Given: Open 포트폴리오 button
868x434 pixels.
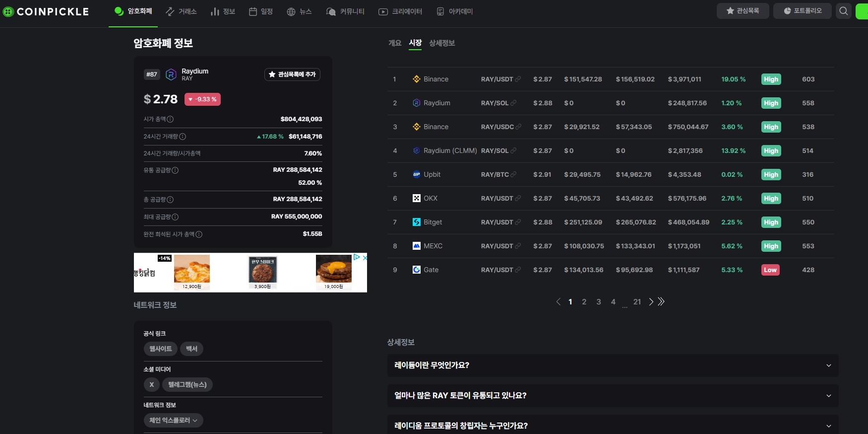Looking at the screenshot, I should point(803,11).
